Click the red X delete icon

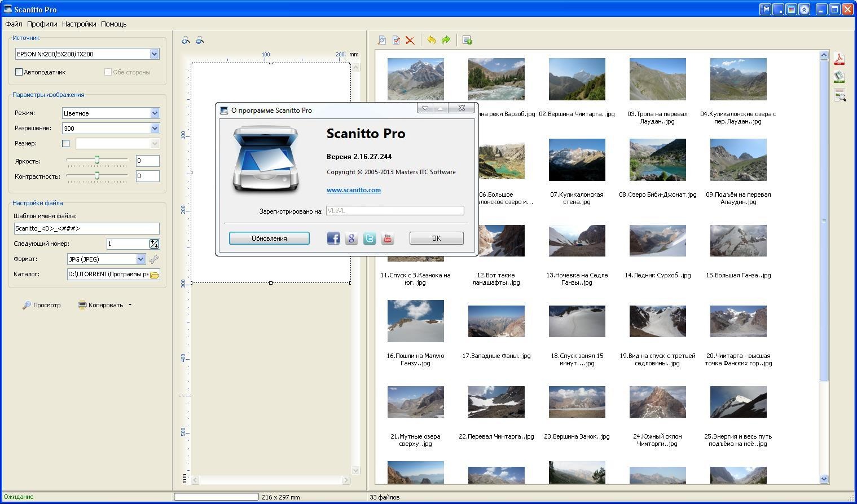click(x=410, y=40)
